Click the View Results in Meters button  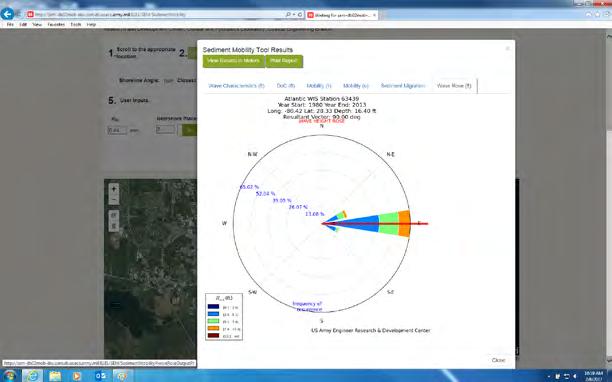coord(234,61)
